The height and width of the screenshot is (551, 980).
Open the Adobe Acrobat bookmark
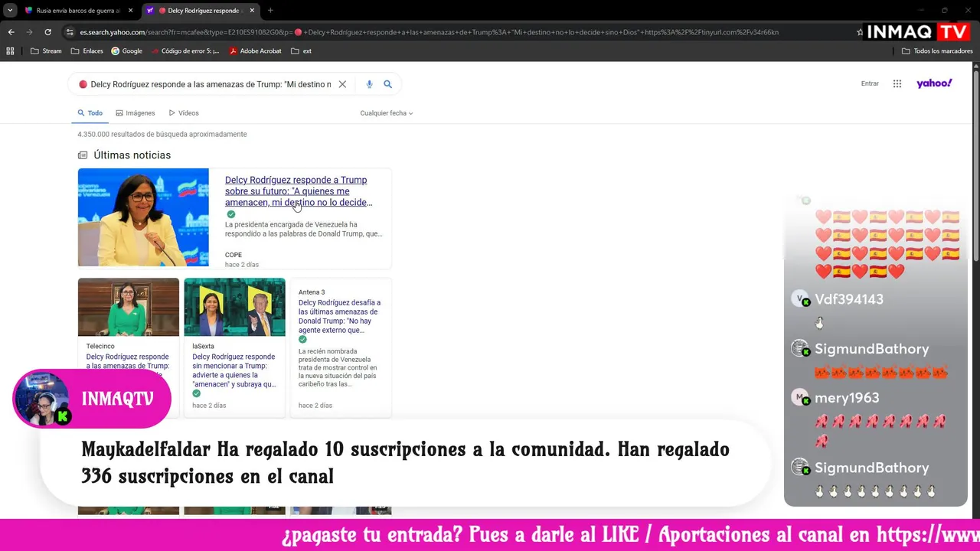pos(256,51)
